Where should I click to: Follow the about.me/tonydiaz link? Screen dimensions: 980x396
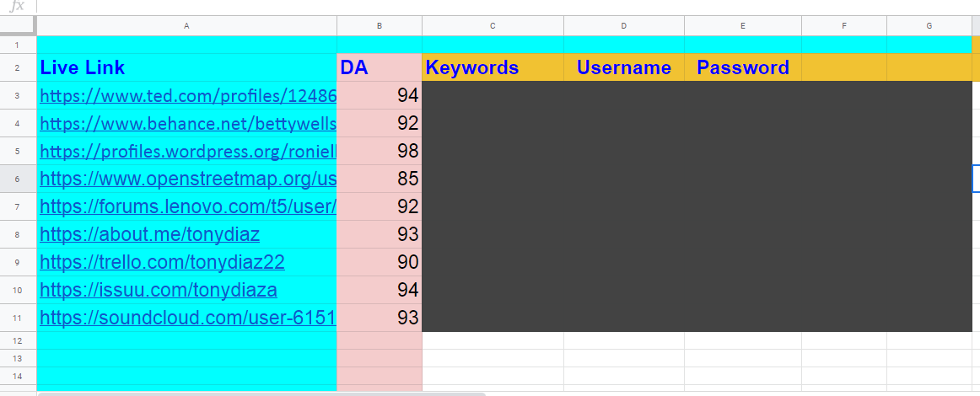pos(149,234)
